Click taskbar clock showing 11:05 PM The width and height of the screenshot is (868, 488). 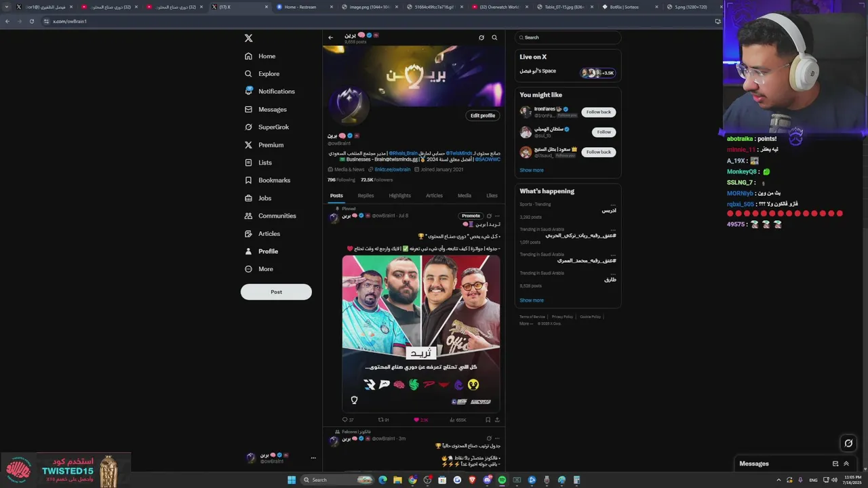coord(852,480)
